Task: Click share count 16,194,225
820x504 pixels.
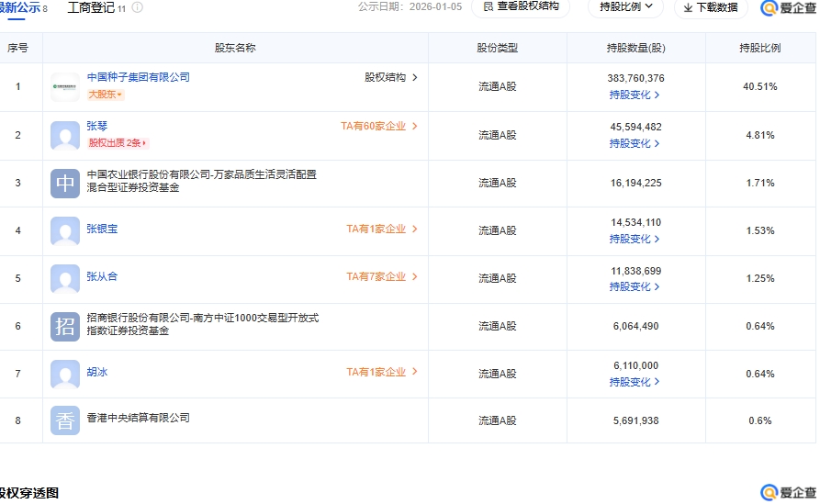Action: point(636,183)
